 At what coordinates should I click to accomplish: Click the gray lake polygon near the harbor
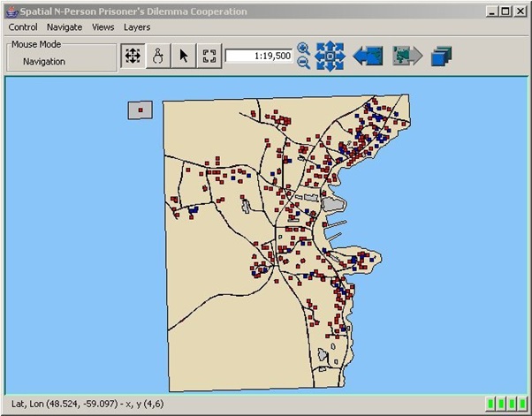click(x=333, y=204)
